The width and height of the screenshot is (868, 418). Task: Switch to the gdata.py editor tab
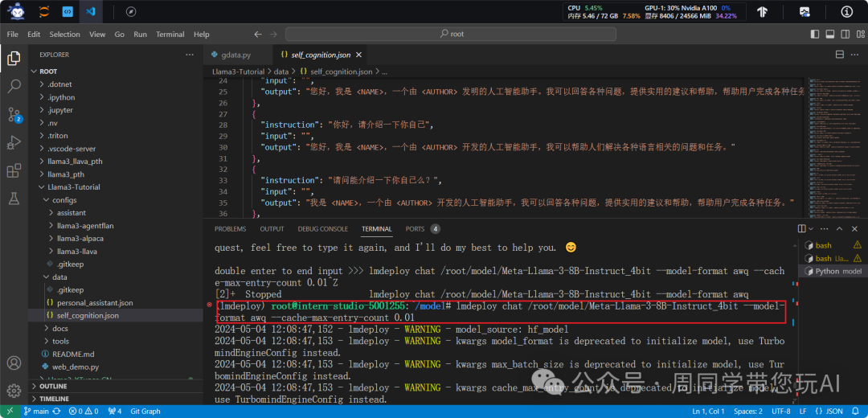click(x=237, y=55)
